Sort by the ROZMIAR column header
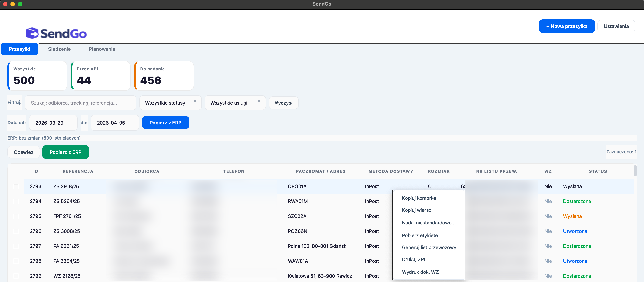 click(439, 171)
